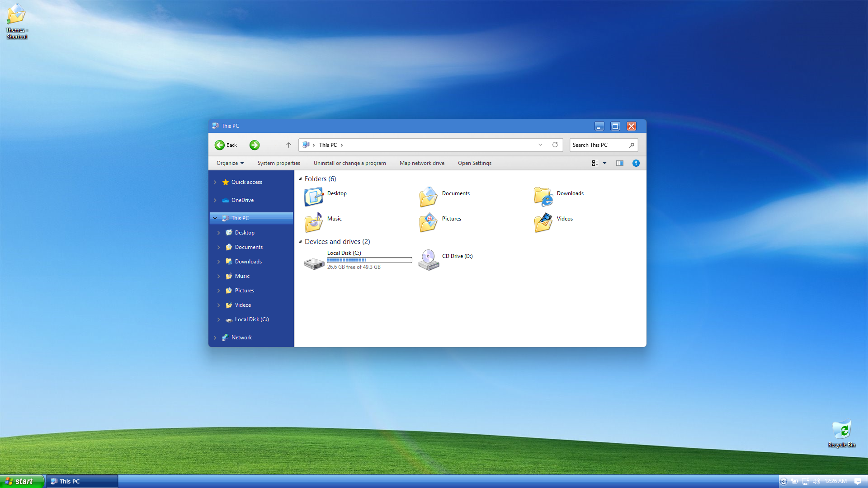Collapse the Devices and drives group
The height and width of the screenshot is (488, 868).
(x=300, y=242)
